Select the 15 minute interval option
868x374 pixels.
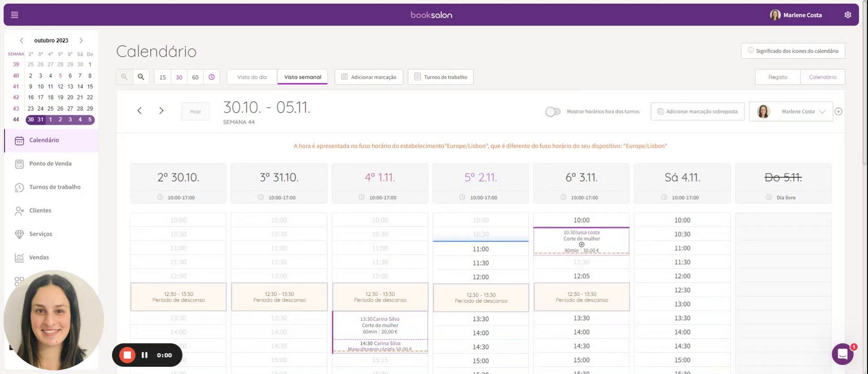163,77
